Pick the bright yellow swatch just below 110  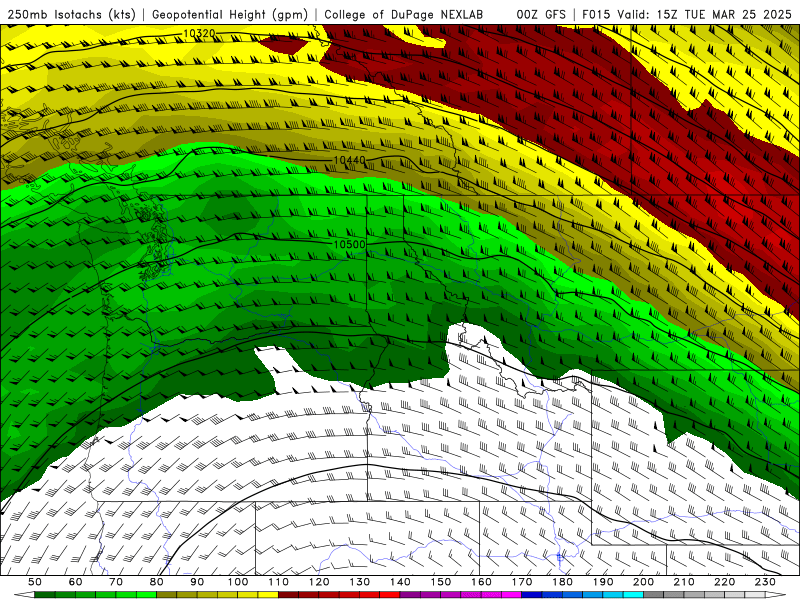pos(268,595)
